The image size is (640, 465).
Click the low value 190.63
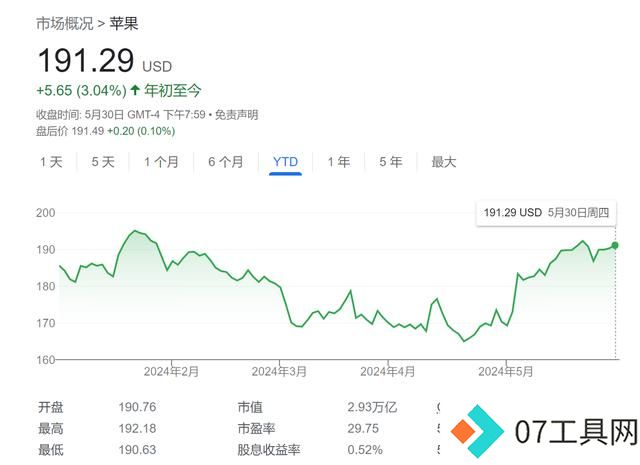click(x=137, y=450)
